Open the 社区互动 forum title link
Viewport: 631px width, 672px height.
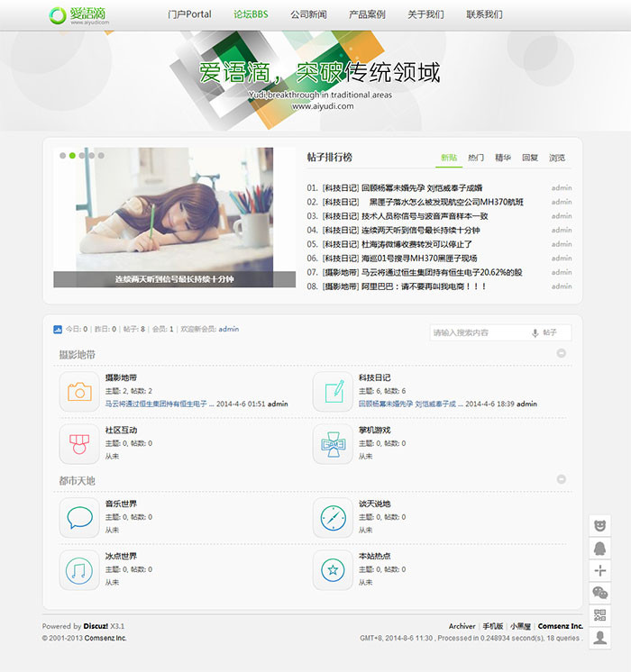coord(121,430)
